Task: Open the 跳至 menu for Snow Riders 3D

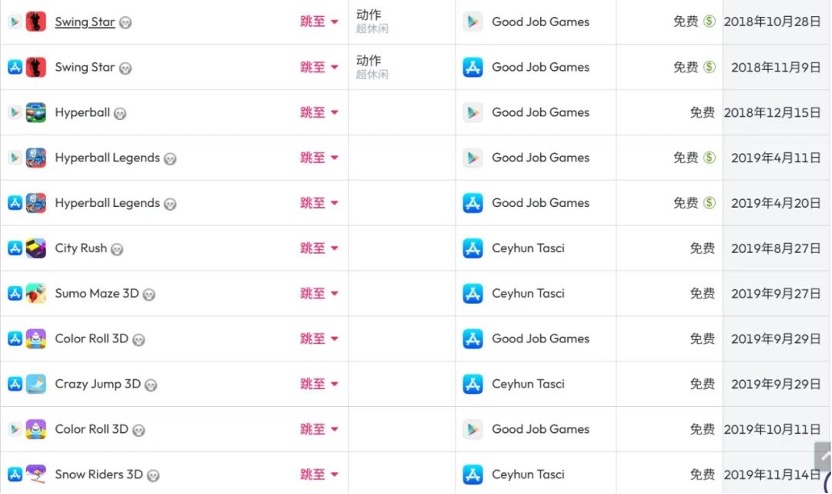Action: click(320, 474)
